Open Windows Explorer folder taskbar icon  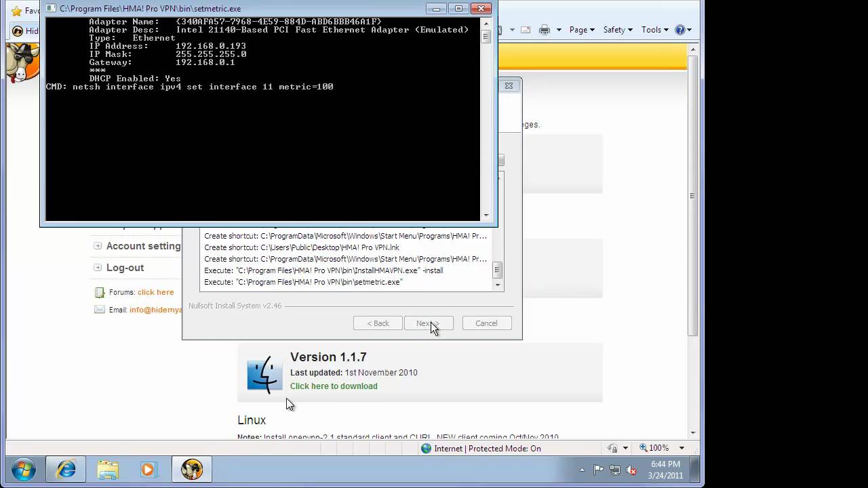pyautogui.click(x=108, y=470)
